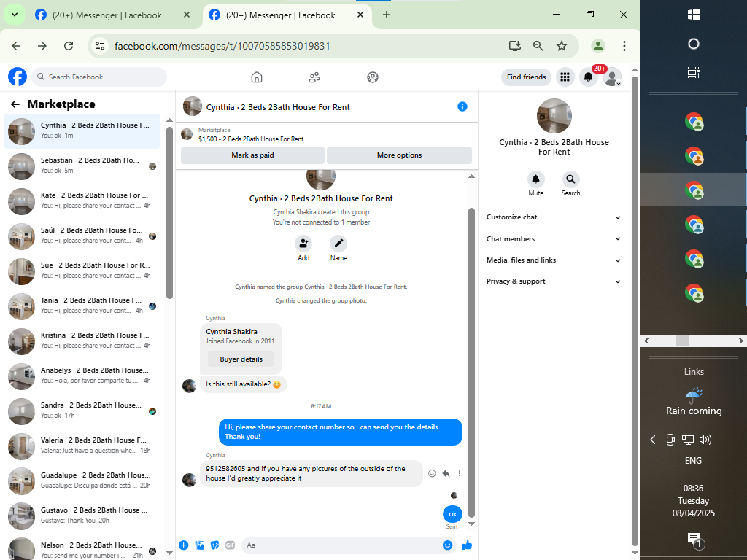747x560 pixels.
Task: Click More options button
Action: (x=399, y=155)
